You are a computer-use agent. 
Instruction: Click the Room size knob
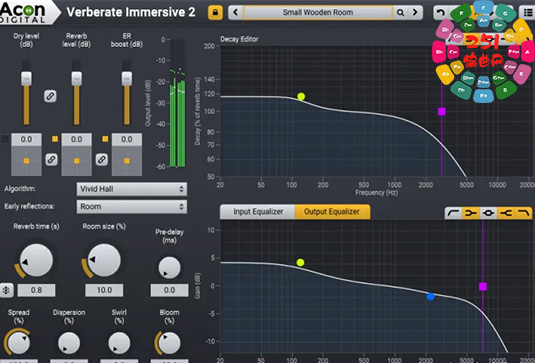[x=104, y=260]
